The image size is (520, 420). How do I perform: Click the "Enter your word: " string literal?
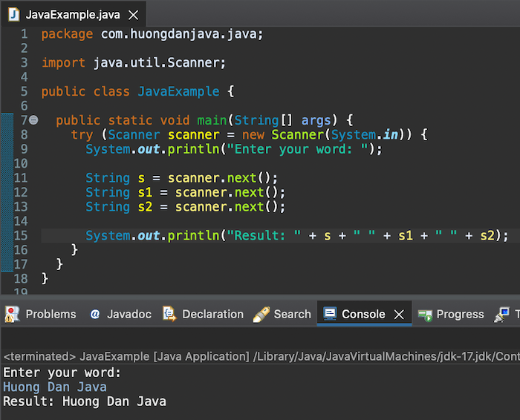click(x=298, y=149)
